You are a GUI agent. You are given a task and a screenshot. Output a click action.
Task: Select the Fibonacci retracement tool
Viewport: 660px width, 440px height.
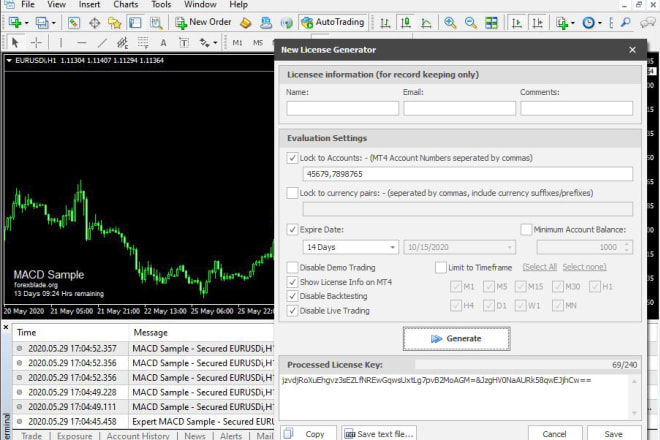coord(143,43)
